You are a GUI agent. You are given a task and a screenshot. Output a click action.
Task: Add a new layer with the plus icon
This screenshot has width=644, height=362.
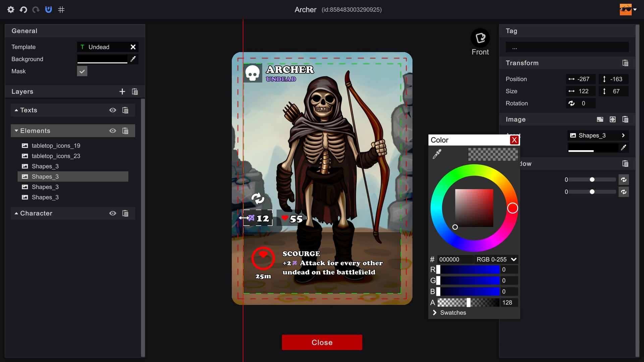(122, 91)
